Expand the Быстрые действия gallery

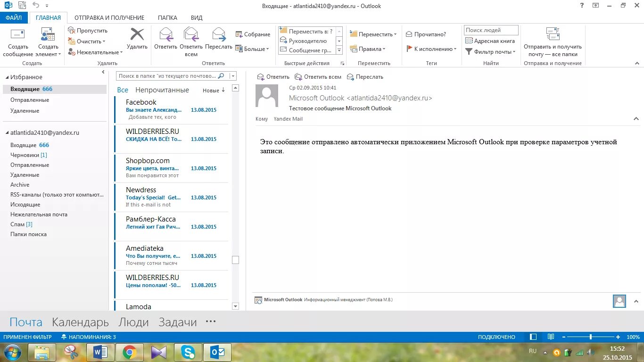pos(339,50)
